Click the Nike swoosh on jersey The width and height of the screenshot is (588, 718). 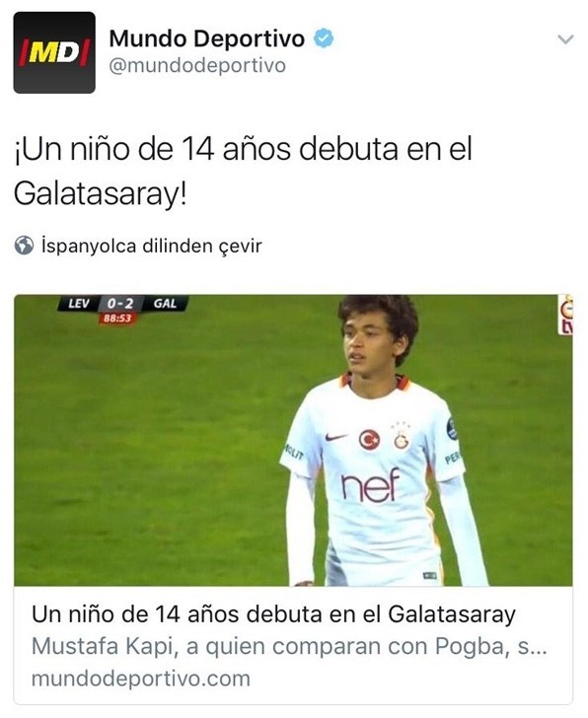[335, 437]
